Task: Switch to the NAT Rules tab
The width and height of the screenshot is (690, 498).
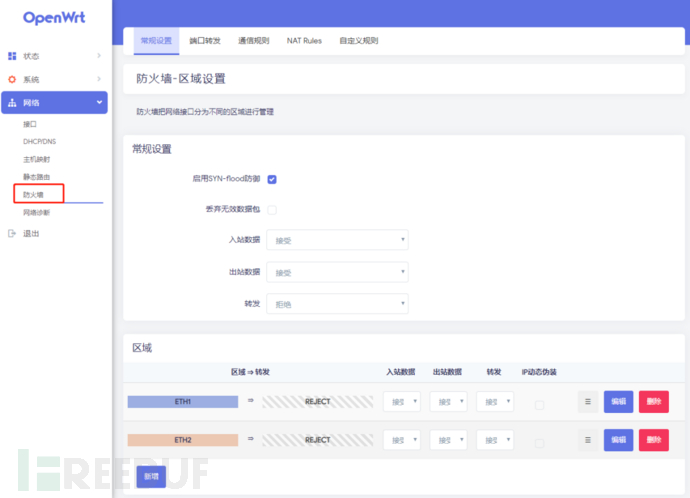Action: point(304,40)
